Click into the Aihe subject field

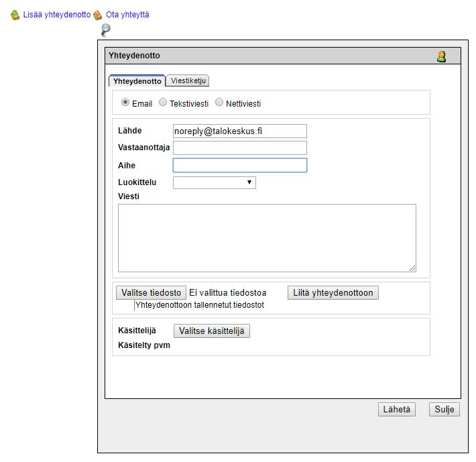click(240, 166)
